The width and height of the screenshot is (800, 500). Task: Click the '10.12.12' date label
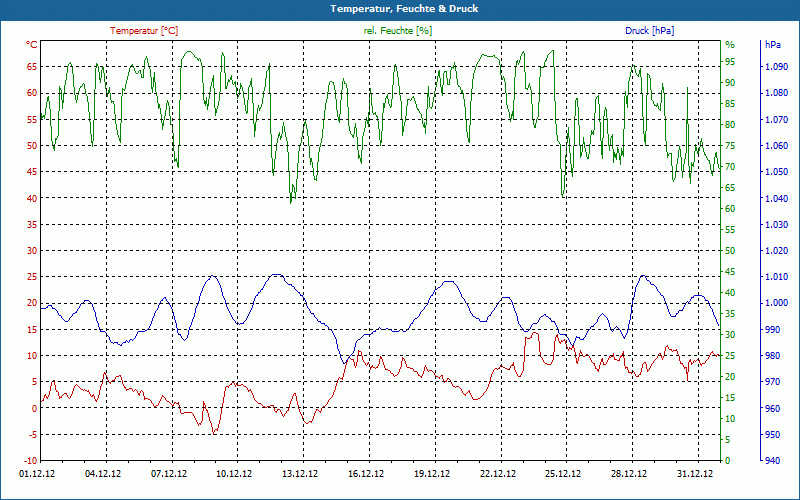[x=234, y=473]
